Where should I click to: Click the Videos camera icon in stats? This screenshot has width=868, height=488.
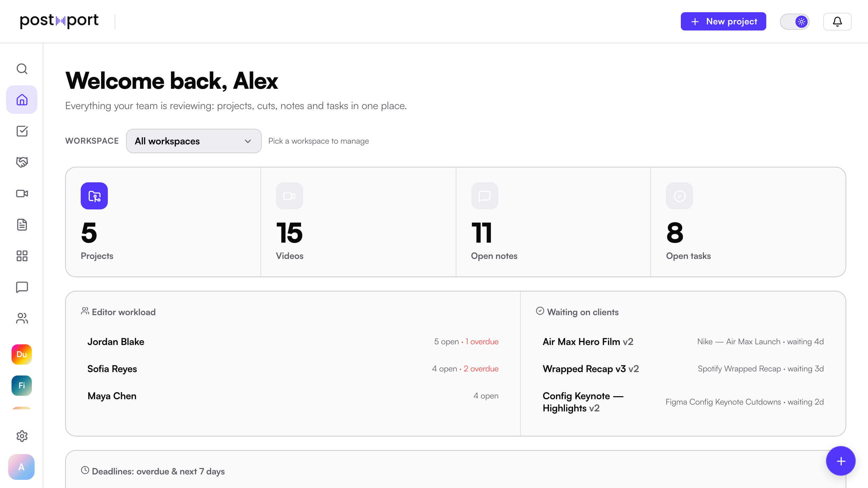(x=289, y=196)
